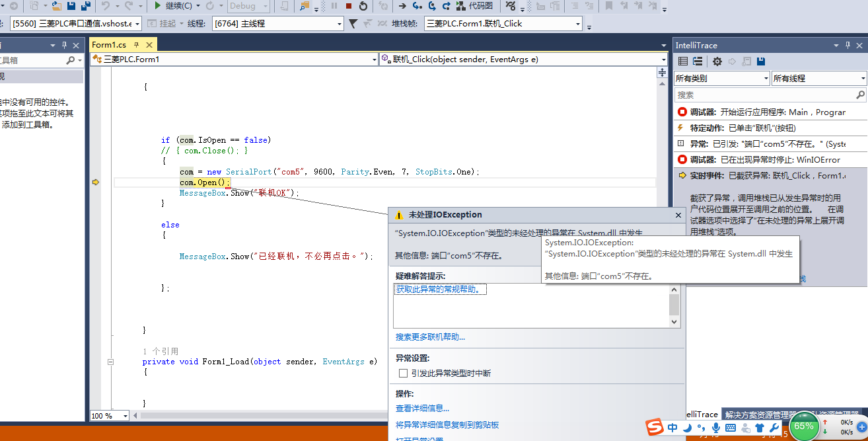
Task: Open the thread dropdown showing [6764] 主线程
Action: point(278,24)
